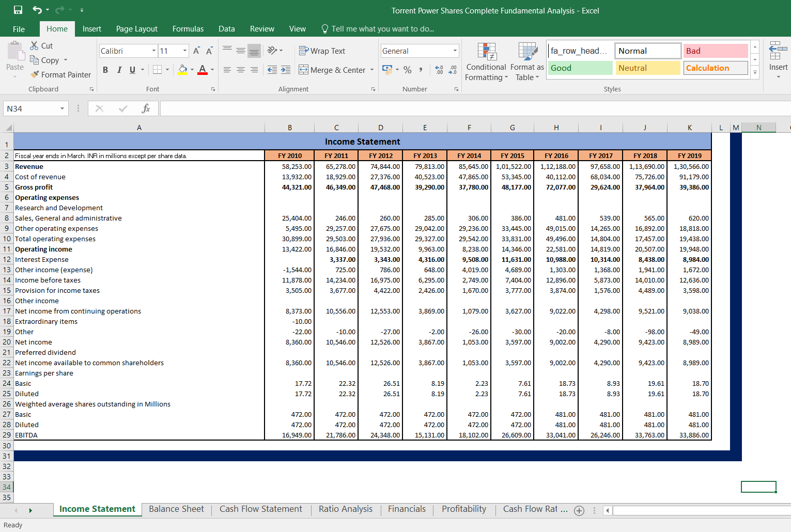Click the Insert Function fx icon

pos(146,108)
